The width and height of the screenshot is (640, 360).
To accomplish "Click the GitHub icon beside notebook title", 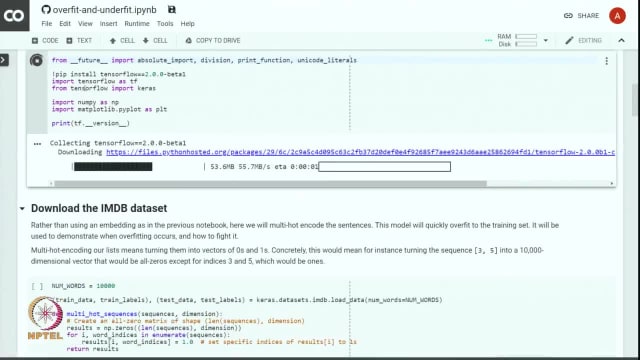I will click(x=46, y=9).
